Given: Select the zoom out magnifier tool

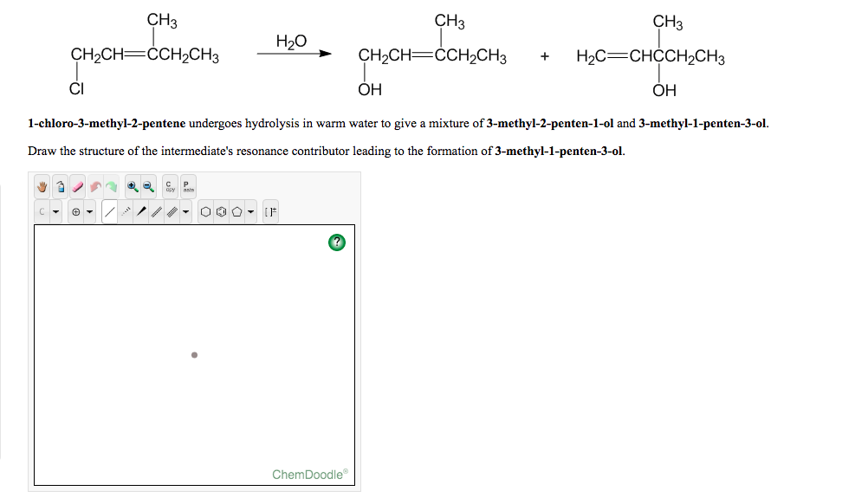Looking at the screenshot, I should click(x=147, y=186).
